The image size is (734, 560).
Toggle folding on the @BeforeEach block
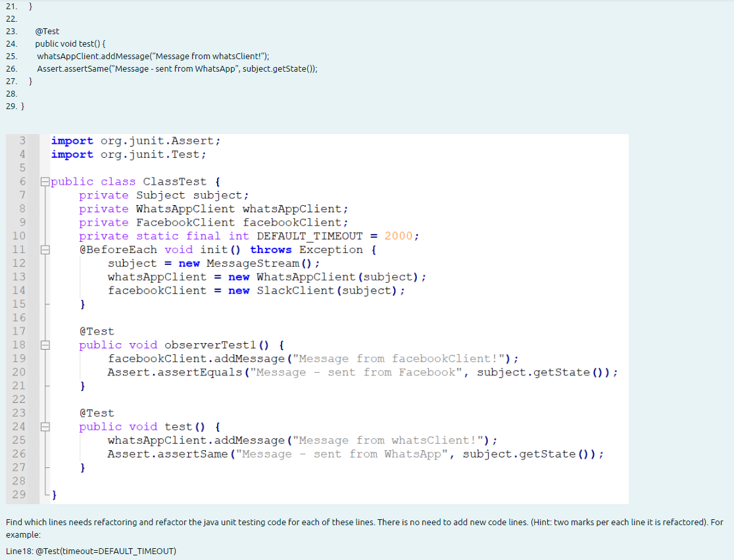[45, 250]
